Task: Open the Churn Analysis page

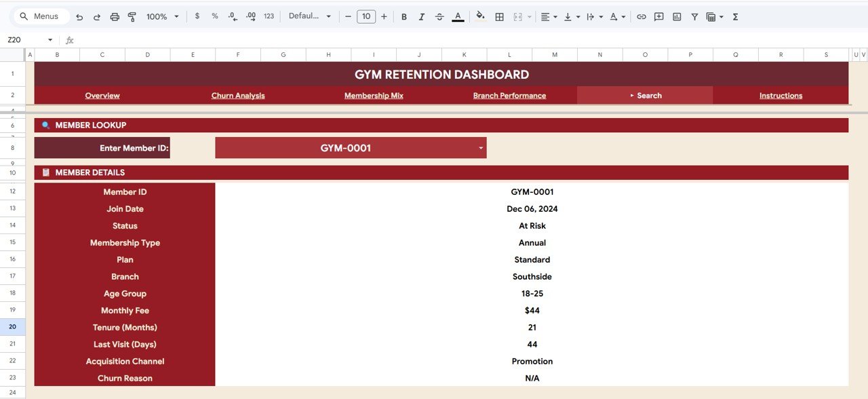Action: 237,95
